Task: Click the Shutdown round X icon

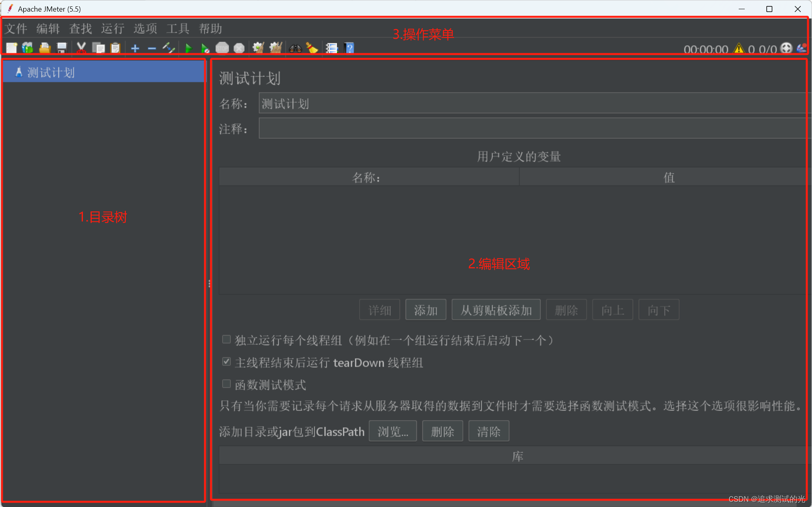Action: [x=239, y=48]
